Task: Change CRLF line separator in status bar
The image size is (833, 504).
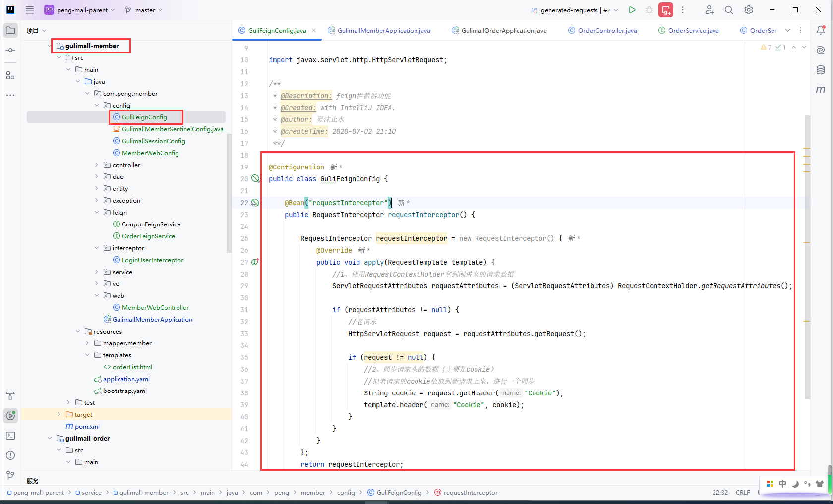Action: click(x=743, y=492)
